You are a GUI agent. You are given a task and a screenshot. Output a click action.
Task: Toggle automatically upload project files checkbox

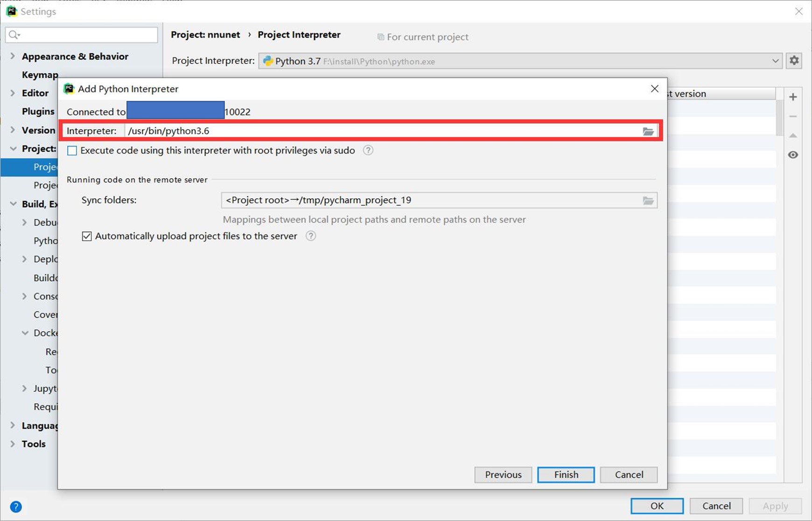tap(87, 236)
